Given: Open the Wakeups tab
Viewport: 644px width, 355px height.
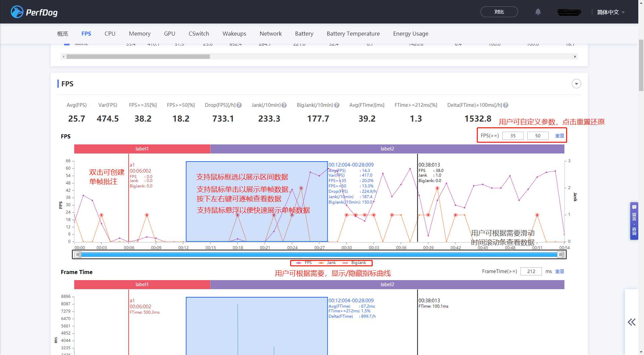Looking at the screenshot, I should tap(234, 34).
